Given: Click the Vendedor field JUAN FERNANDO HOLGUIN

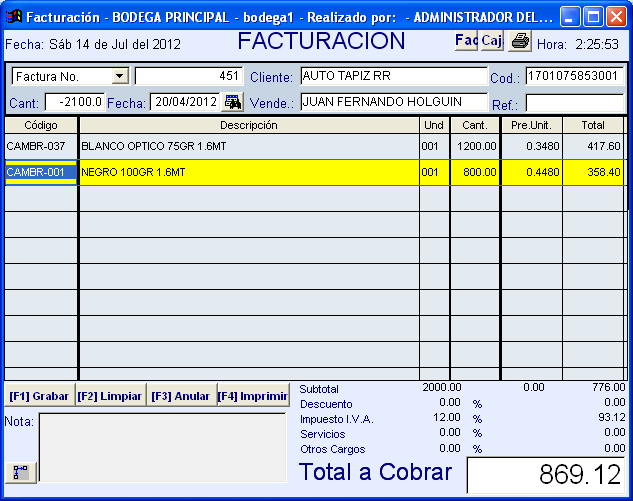Looking at the screenshot, I should 393,102.
